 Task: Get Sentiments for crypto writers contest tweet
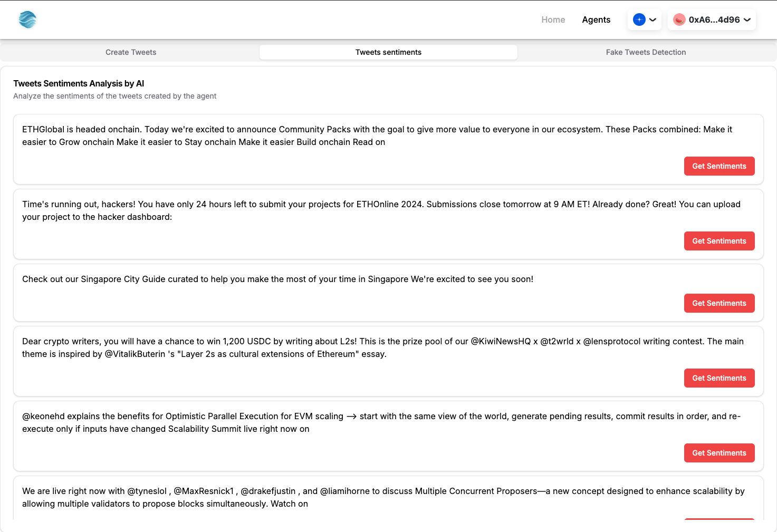719,378
